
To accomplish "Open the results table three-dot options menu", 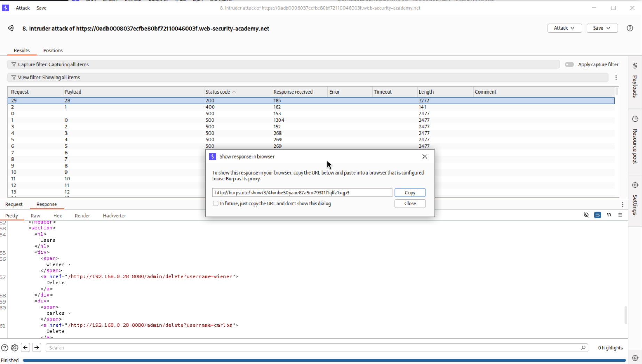I will point(616,78).
